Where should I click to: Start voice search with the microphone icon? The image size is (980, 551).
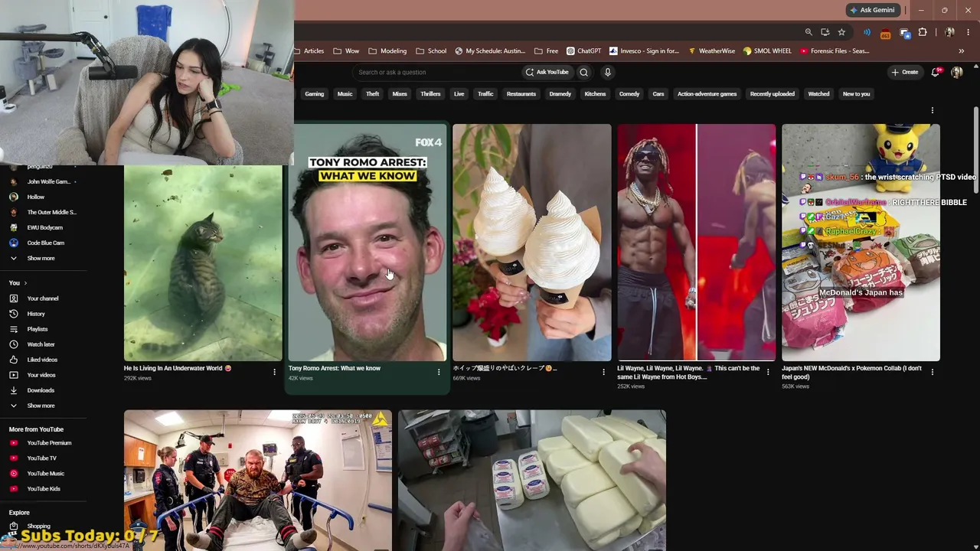tap(608, 72)
